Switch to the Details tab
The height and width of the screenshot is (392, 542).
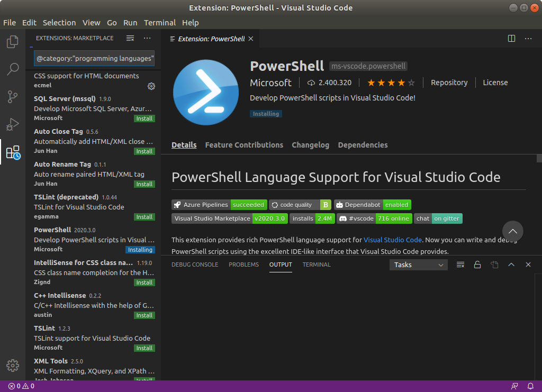(184, 145)
